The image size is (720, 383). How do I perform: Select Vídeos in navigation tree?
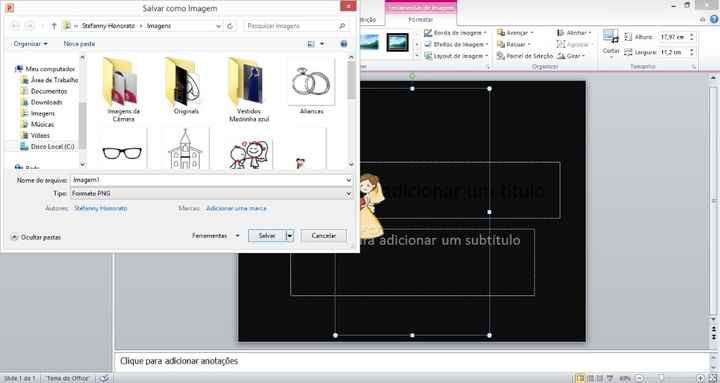[x=35, y=135]
